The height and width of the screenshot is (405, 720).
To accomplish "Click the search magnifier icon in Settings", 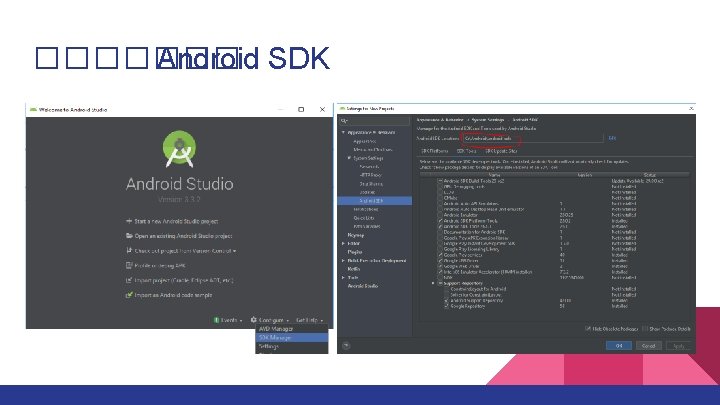I will (x=344, y=121).
